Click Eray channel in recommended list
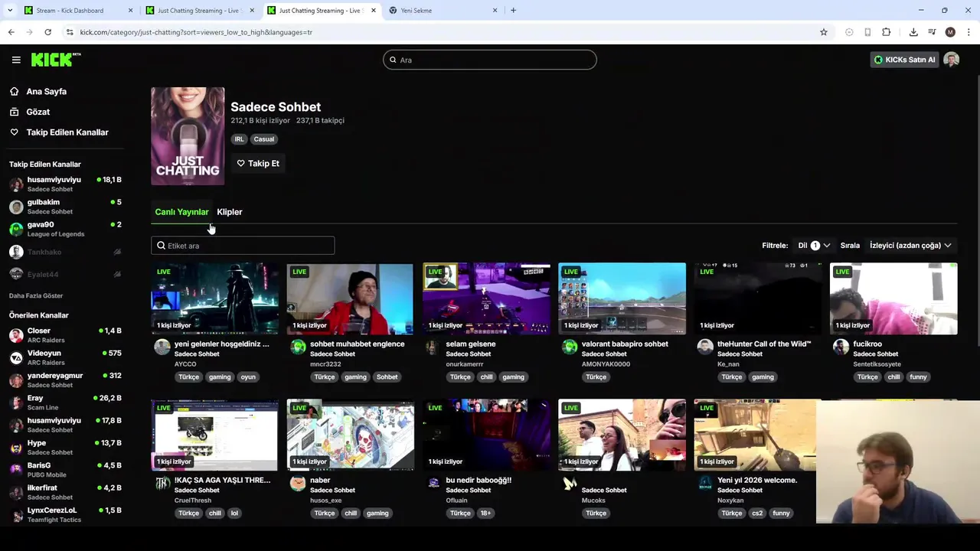Screen dimensions: 980x551 click(64, 403)
